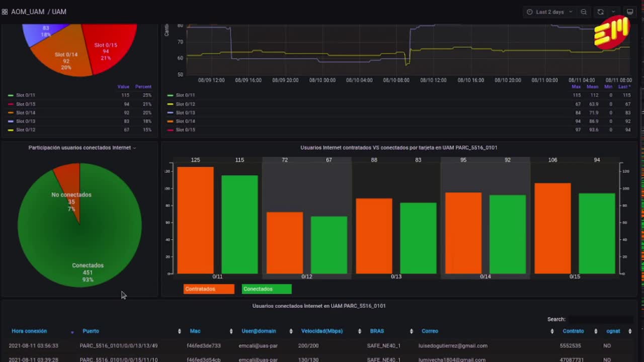This screenshot has height=362, width=644.
Task: Toggle Slot 0/13 in the line graph legend
Action: [185, 113]
